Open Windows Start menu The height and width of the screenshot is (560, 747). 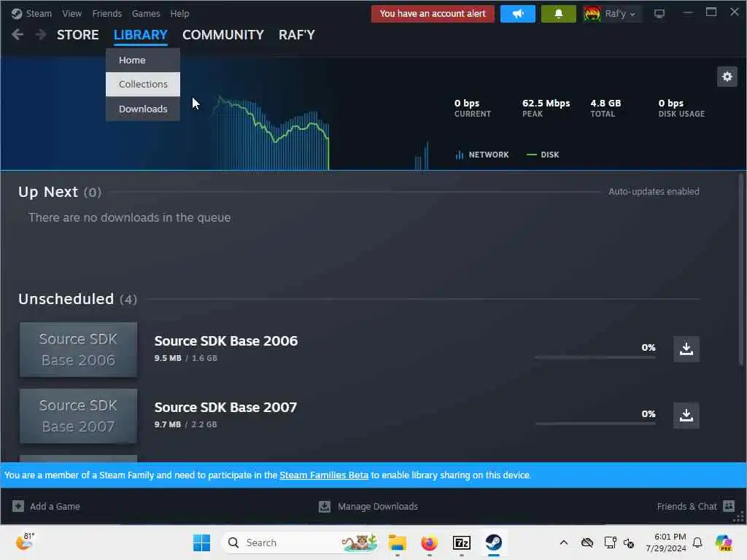[x=201, y=542]
